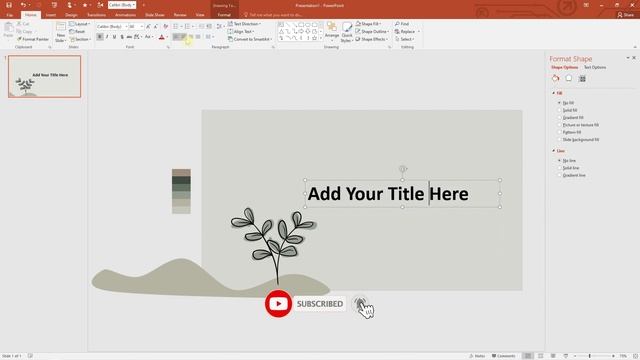Click the Paste clipboard icon
Image resolution: width=640 pixels, height=360 pixels.
8,28
